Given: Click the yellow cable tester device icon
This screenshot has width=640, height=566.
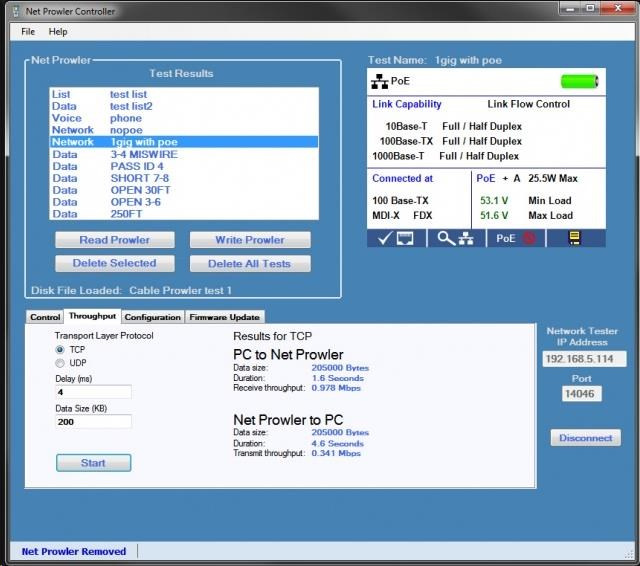Looking at the screenshot, I should click(x=575, y=238).
